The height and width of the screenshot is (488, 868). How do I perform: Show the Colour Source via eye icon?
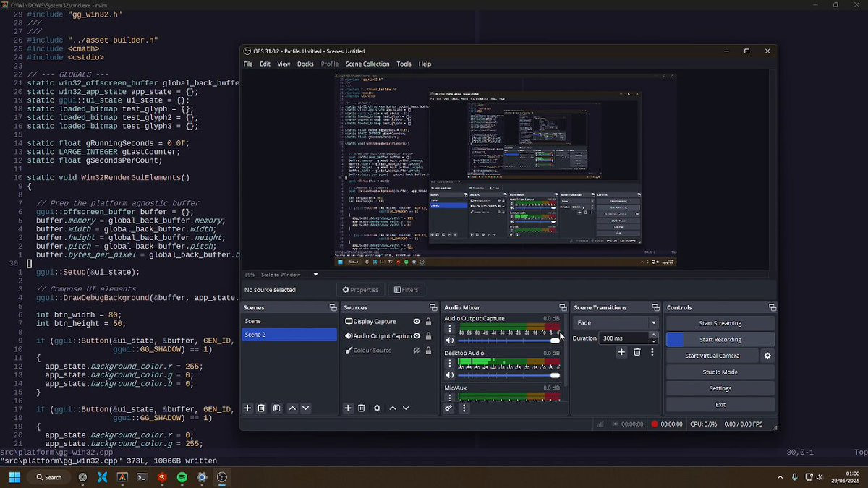pyautogui.click(x=417, y=351)
